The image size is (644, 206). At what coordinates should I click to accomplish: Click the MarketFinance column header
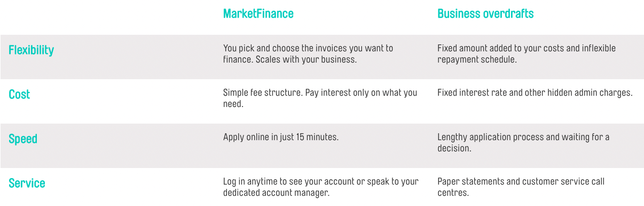pyautogui.click(x=258, y=14)
